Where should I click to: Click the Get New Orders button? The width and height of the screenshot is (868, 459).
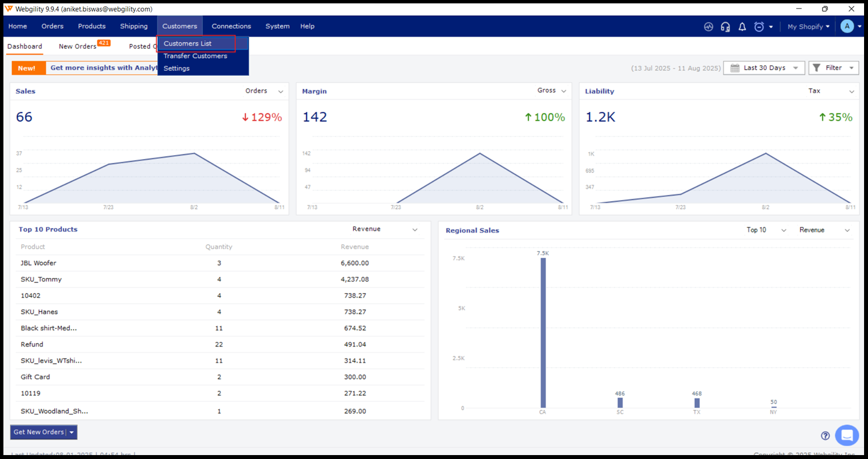point(39,432)
